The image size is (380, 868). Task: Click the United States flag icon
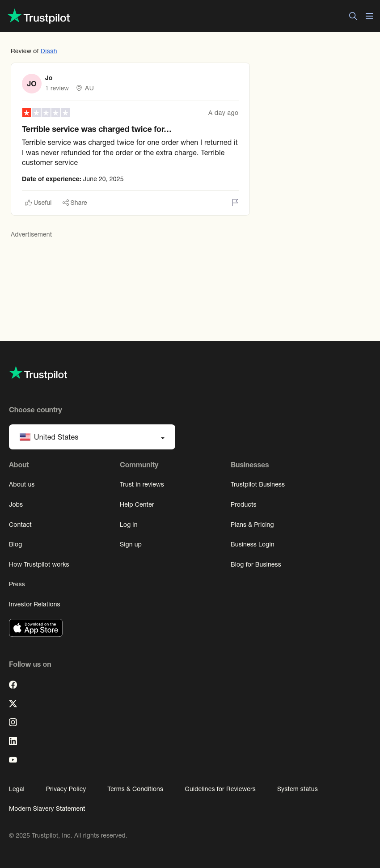point(25,437)
